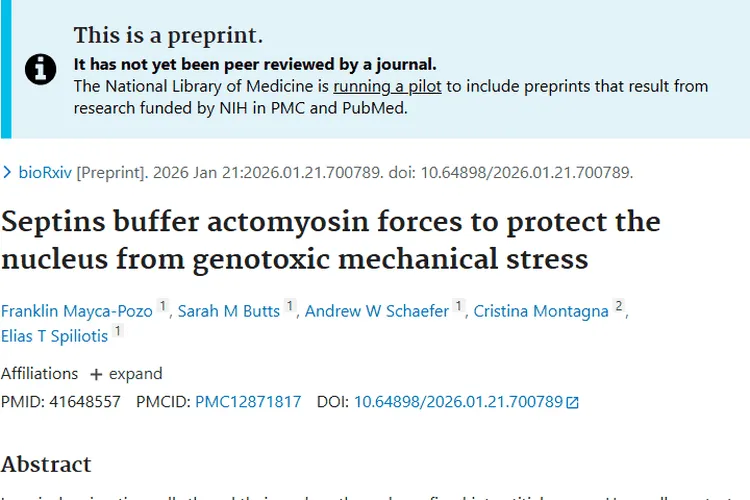
Task: Click the PMID 41648557 text
Action: pyautogui.click(x=61, y=402)
